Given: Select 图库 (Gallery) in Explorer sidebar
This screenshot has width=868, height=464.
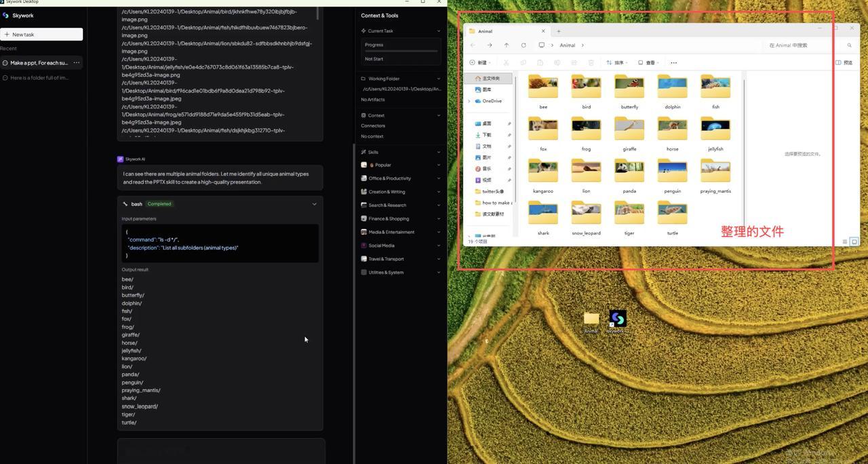Looking at the screenshot, I should 488,90.
